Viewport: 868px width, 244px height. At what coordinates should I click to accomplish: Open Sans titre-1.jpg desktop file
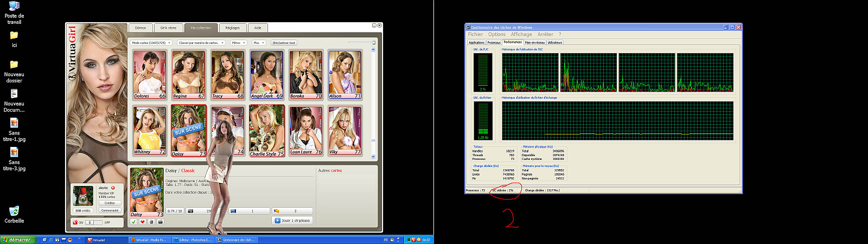pos(14,130)
